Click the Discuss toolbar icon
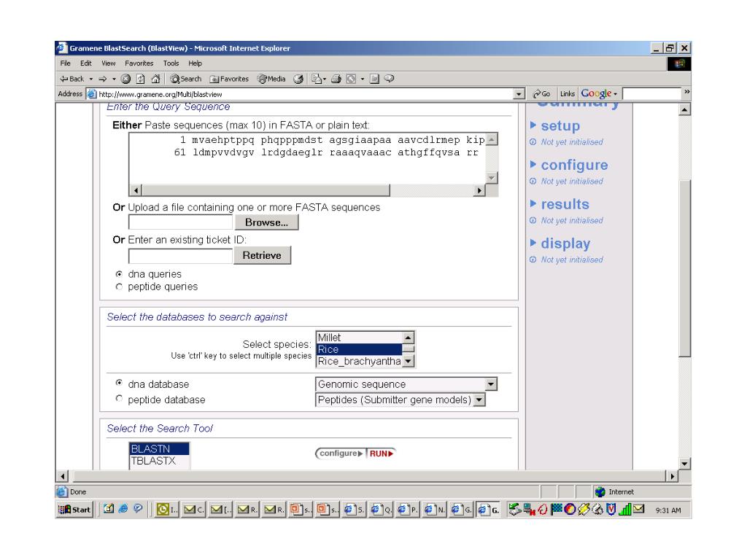 374,79
